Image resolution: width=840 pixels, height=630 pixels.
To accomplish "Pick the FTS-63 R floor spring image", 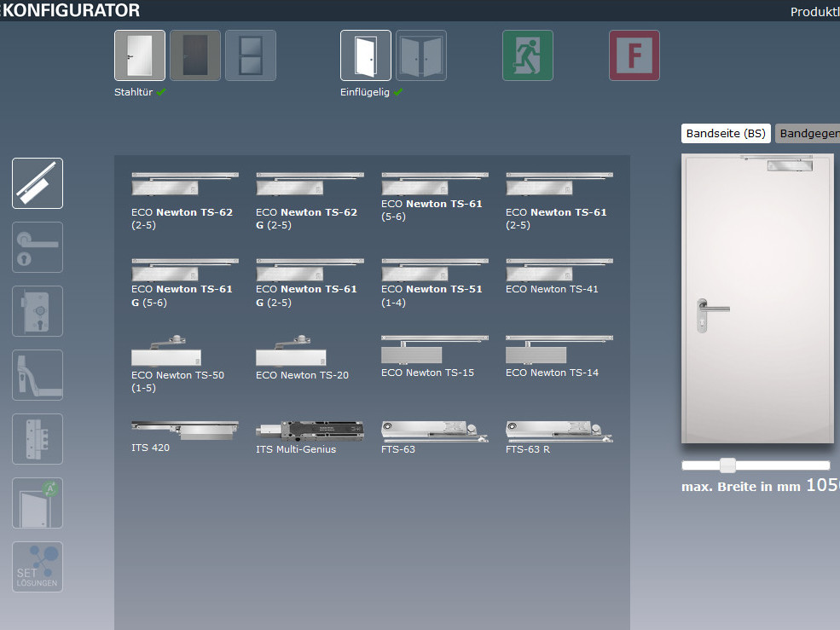I will pos(559,431).
